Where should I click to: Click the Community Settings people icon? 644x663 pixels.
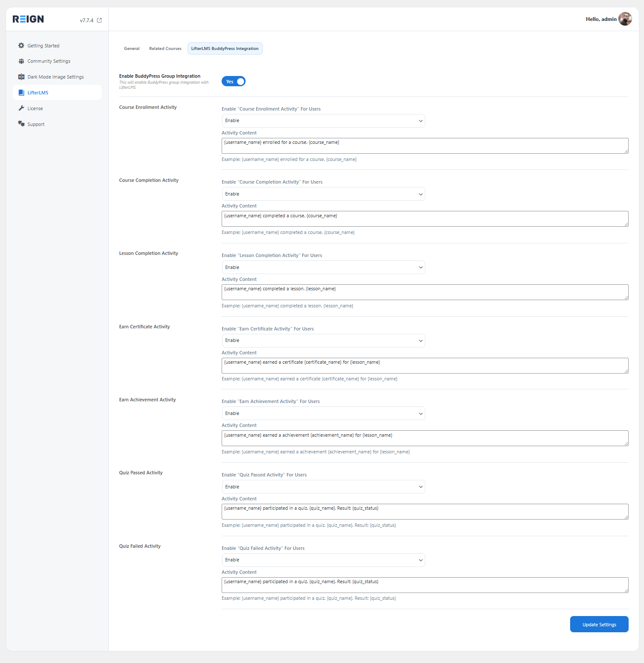click(21, 61)
